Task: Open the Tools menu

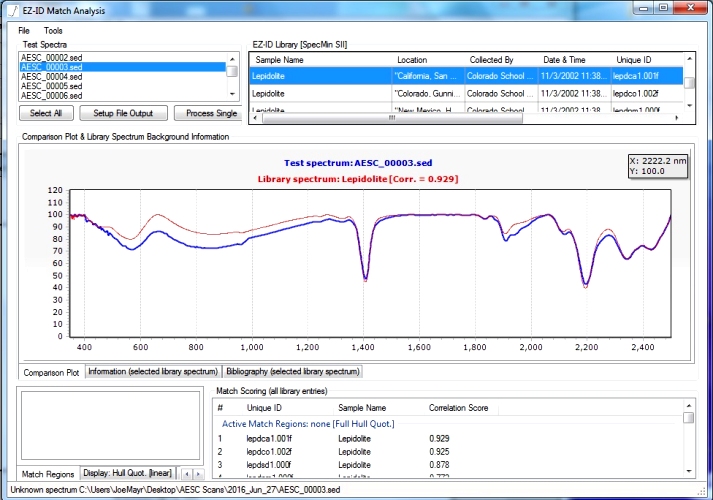Action: [x=52, y=31]
